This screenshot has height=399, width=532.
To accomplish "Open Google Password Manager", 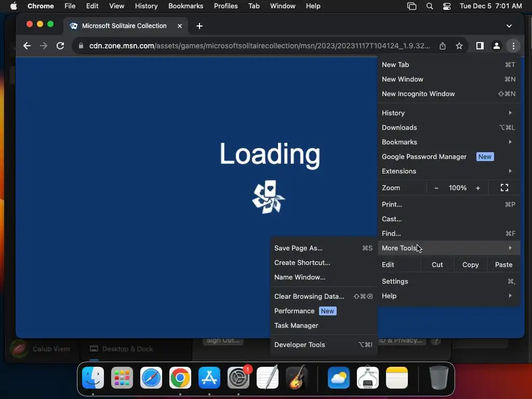I will click(448, 157).
